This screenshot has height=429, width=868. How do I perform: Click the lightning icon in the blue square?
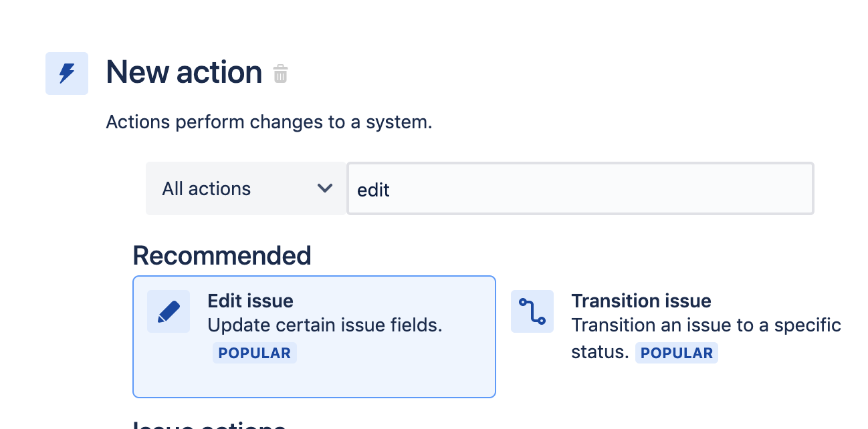tap(67, 74)
